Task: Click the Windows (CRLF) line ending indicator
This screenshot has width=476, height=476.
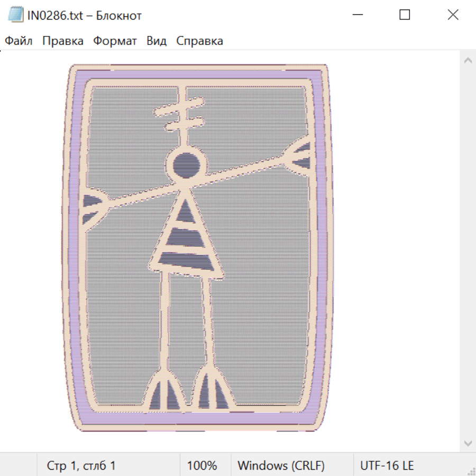Action: [x=281, y=465]
